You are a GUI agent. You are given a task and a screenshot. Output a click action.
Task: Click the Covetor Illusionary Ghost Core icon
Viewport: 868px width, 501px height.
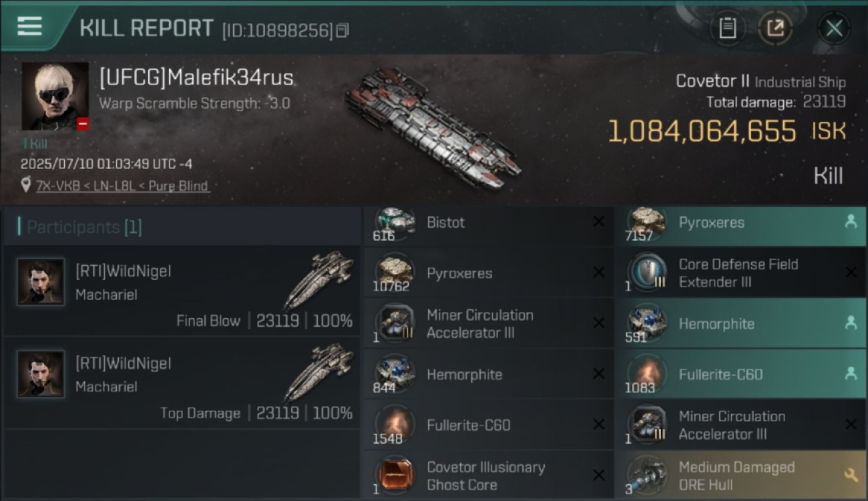tap(395, 475)
